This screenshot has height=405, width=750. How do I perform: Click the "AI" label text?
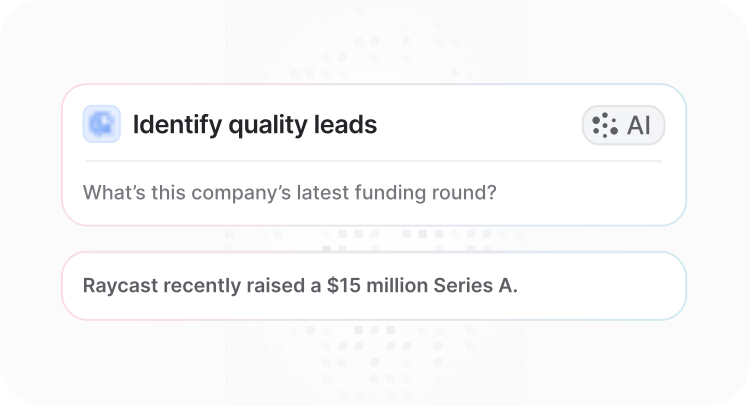pos(638,125)
